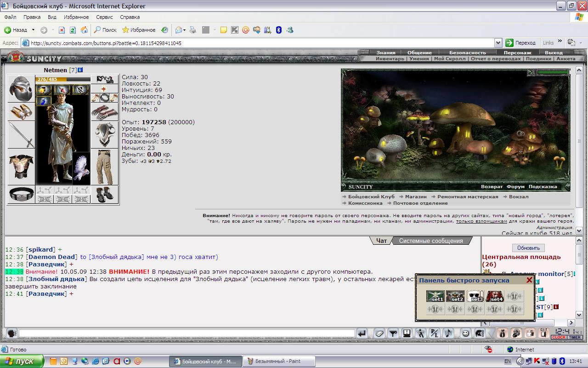Switch to Безымянный - Paint taskbar window
The width and height of the screenshot is (588, 368).
(x=279, y=361)
